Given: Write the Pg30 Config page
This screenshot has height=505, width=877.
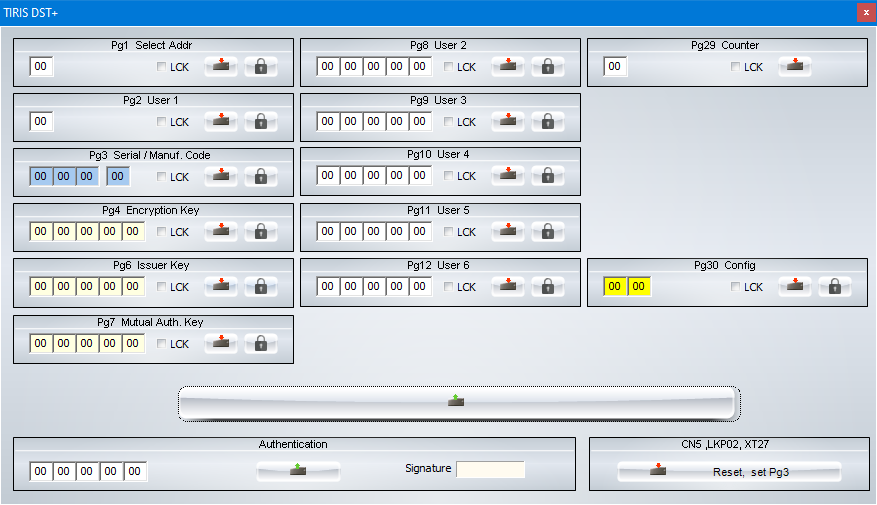Looking at the screenshot, I should coord(795,286).
